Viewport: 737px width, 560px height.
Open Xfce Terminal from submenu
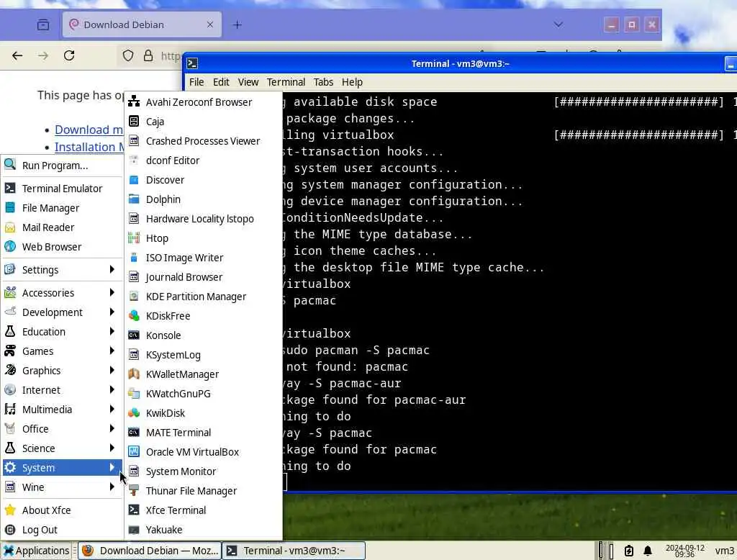pyautogui.click(x=203, y=510)
